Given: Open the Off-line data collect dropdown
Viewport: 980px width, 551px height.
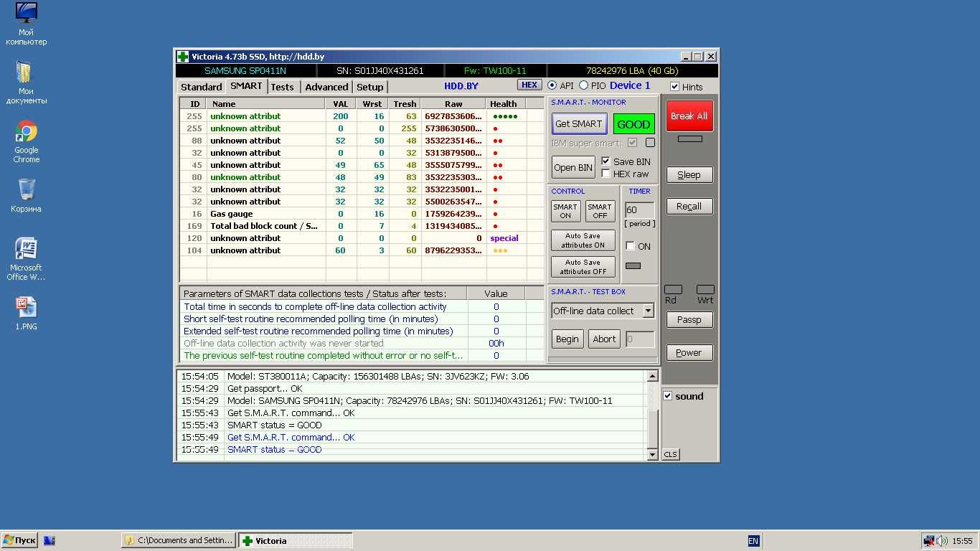Looking at the screenshot, I should tap(648, 311).
